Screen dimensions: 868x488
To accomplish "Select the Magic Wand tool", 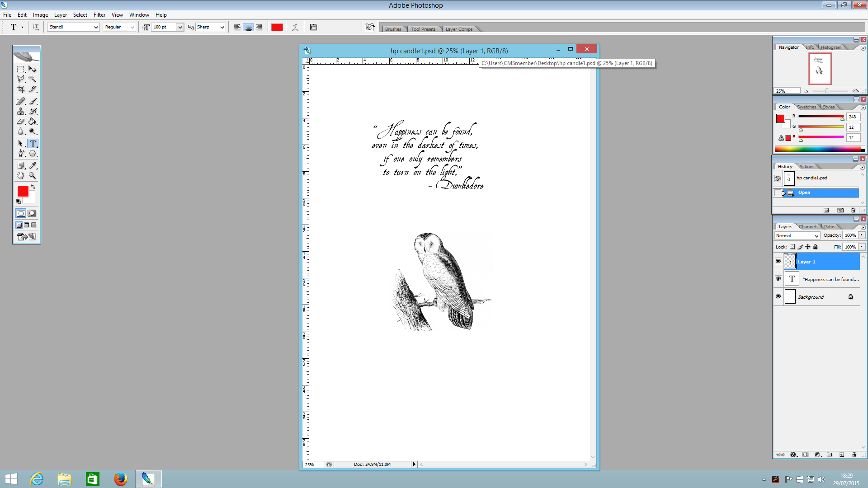I will coord(33,79).
